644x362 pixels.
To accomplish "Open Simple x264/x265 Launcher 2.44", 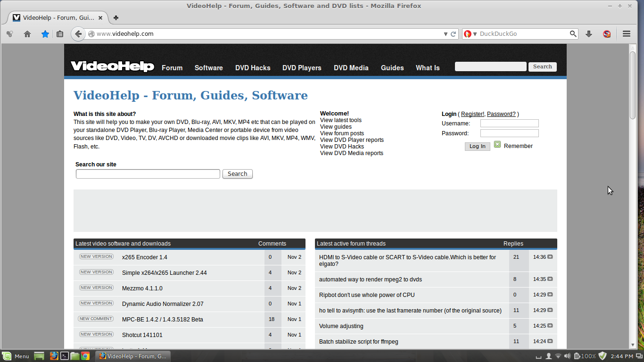I will (x=164, y=273).
